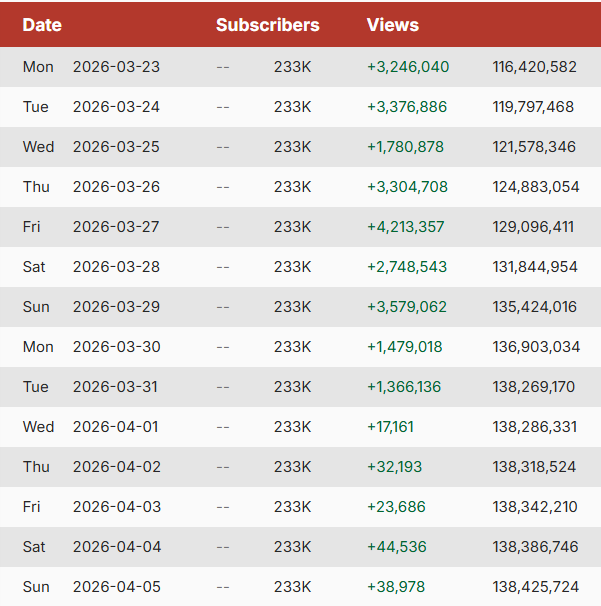
Task: Select the date 2026-03-28
Action: 116,267
